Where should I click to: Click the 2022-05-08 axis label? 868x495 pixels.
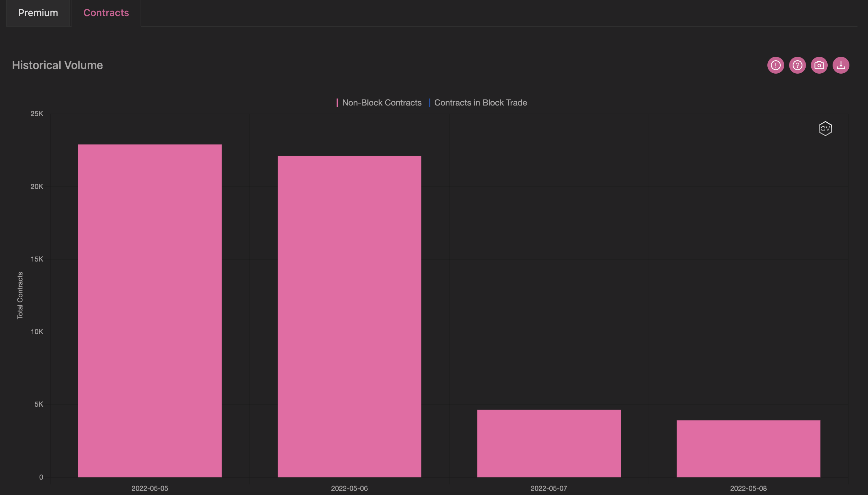point(748,488)
